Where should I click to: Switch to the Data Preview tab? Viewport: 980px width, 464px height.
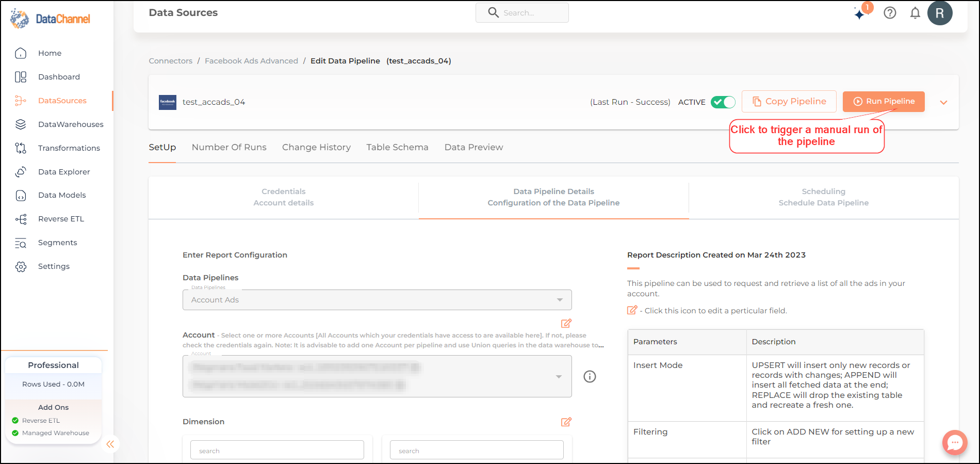(473, 147)
